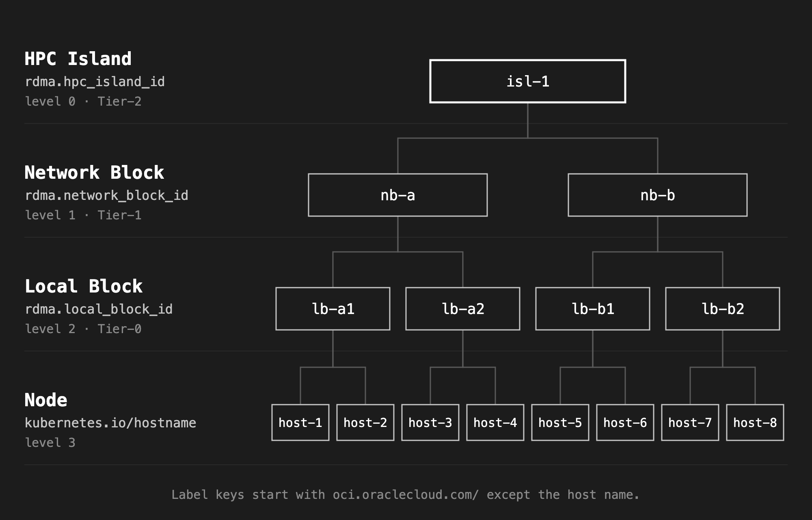Select the host-1 node box
The width and height of the screenshot is (812, 520).
pyautogui.click(x=300, y=422)
